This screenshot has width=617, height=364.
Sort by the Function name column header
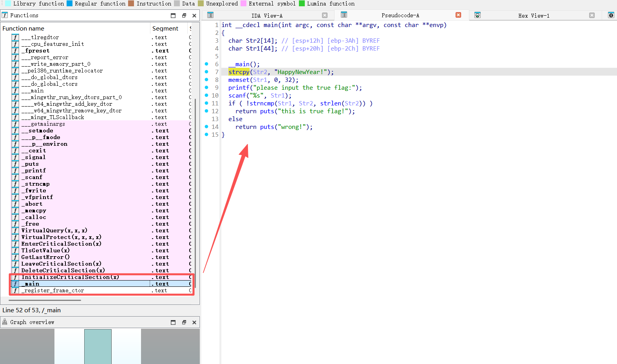[75, 29]
